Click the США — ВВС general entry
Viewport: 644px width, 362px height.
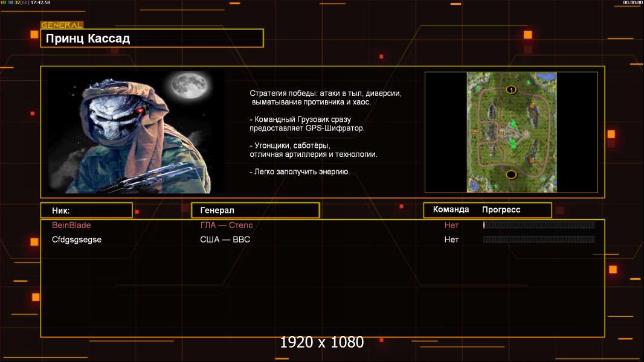point(225,240)
